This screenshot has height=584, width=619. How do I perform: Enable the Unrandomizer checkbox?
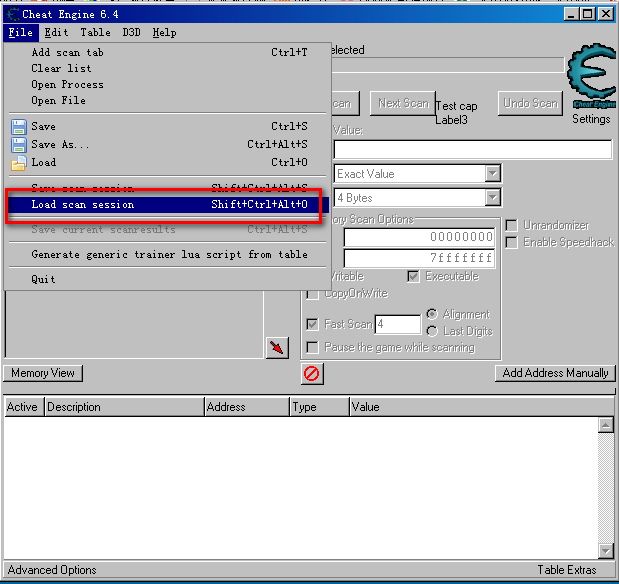pyautogui.click(x=512, y=226)
